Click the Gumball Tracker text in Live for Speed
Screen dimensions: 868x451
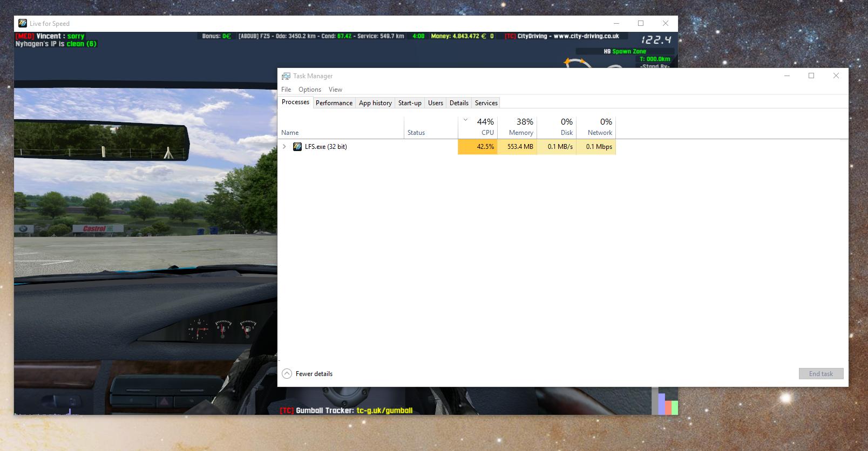(x=346, y=411)
